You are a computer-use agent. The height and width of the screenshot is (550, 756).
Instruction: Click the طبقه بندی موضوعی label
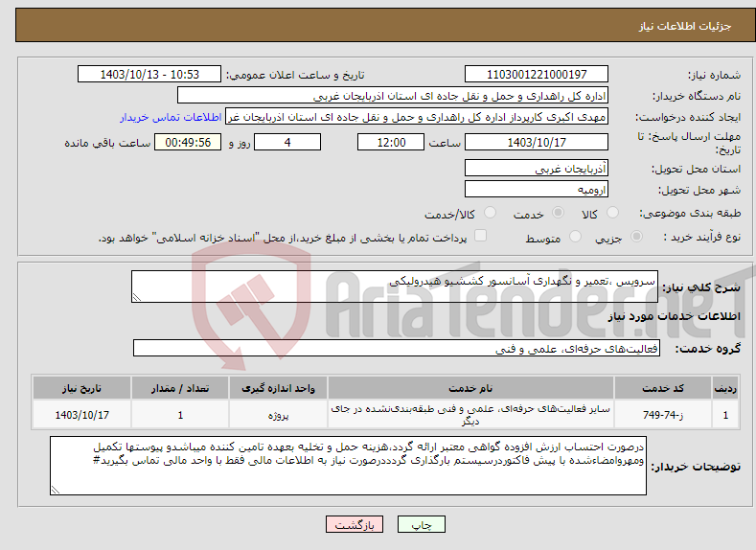pos(690,213)
